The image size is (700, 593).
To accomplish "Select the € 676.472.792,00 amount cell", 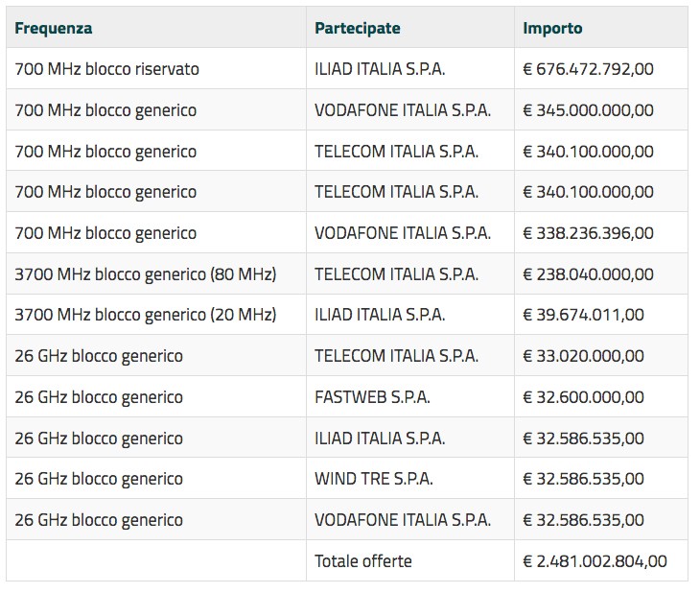I will tap(601, 69).
